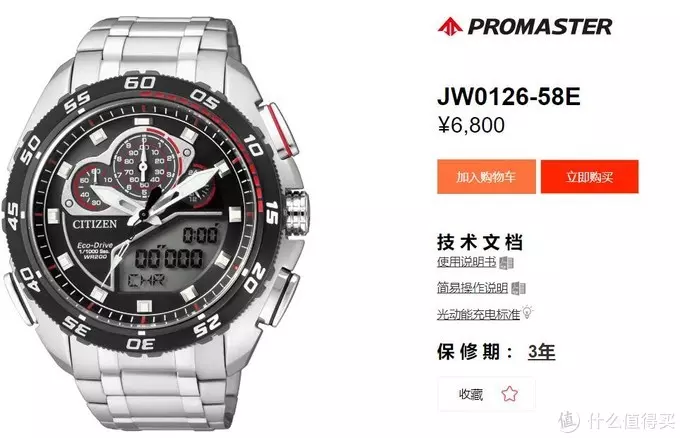
Task: Buy now using the 立即购买 button
Action: (589, 177)
